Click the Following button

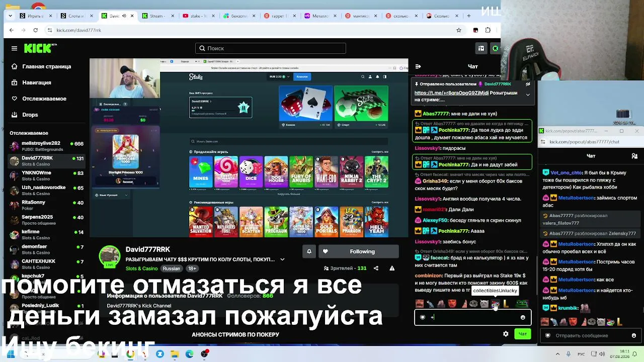click(x=358, y=251)
